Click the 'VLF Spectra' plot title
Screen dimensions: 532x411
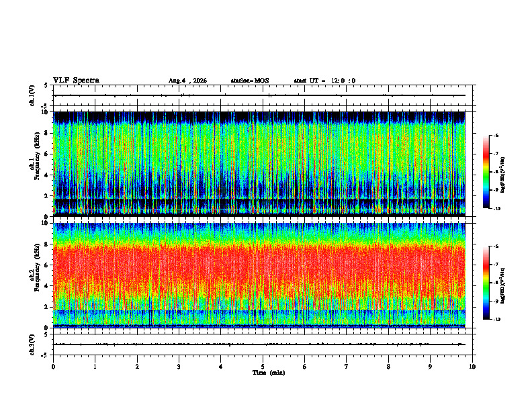[x=76, y=81]
